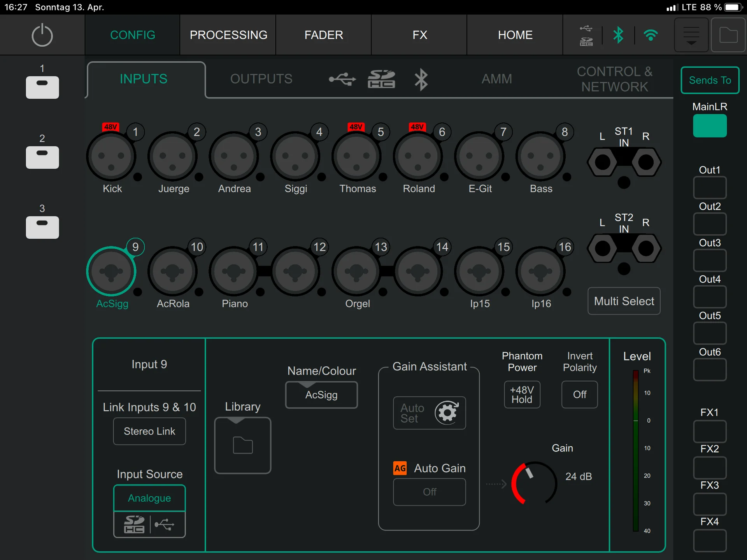747x560 pixels.
Task: Open the Bluetooth config tab icon
Action: coord(421,80)
